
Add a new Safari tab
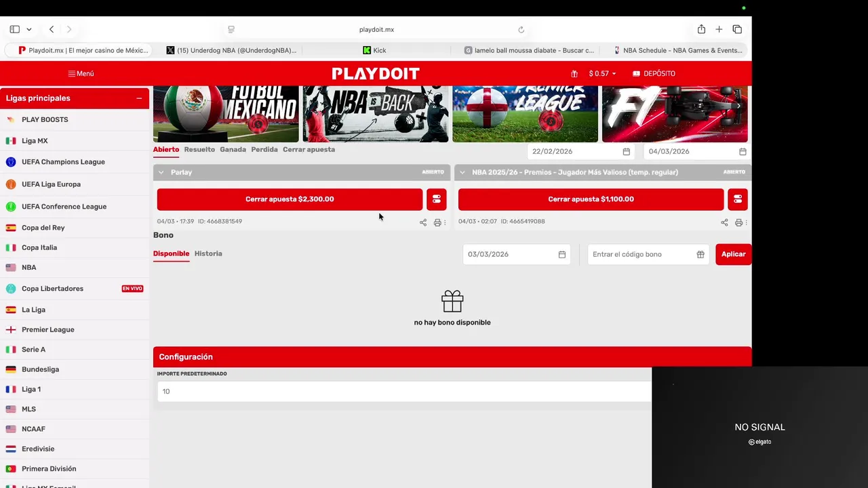[x=719, y=29]
